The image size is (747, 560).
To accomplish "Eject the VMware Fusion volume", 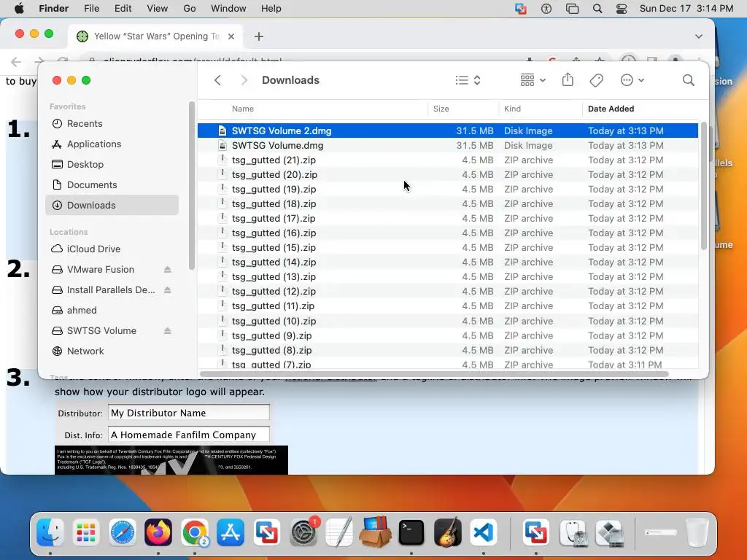I will point(167,270).
